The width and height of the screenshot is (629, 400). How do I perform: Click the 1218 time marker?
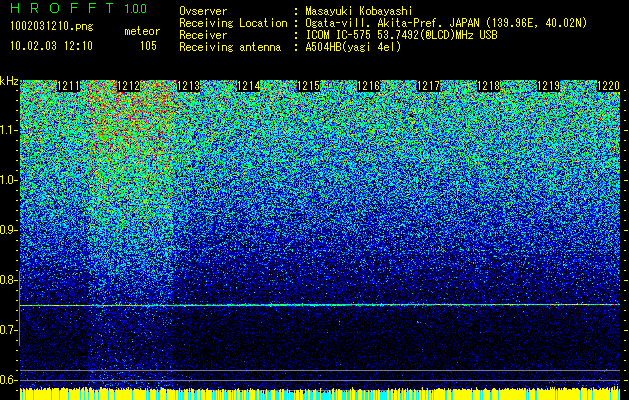489,86
